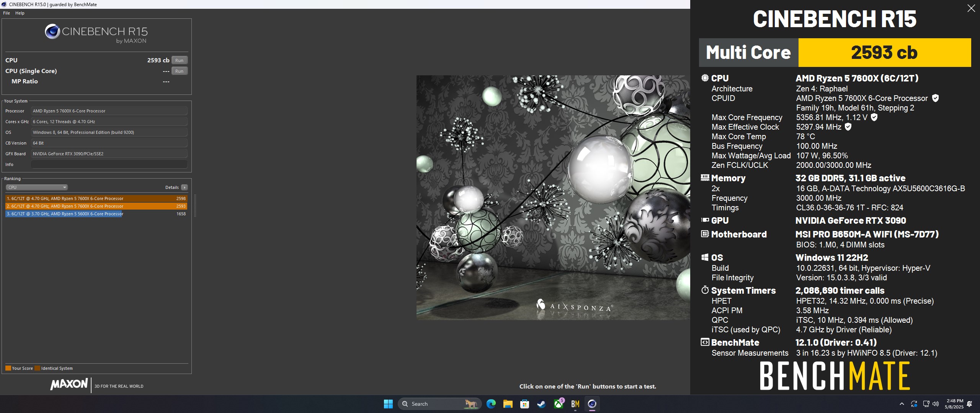Click shield icon next to Max Core Frequency
The height and width of the screenshot is (413, 980).
[874, 117]
